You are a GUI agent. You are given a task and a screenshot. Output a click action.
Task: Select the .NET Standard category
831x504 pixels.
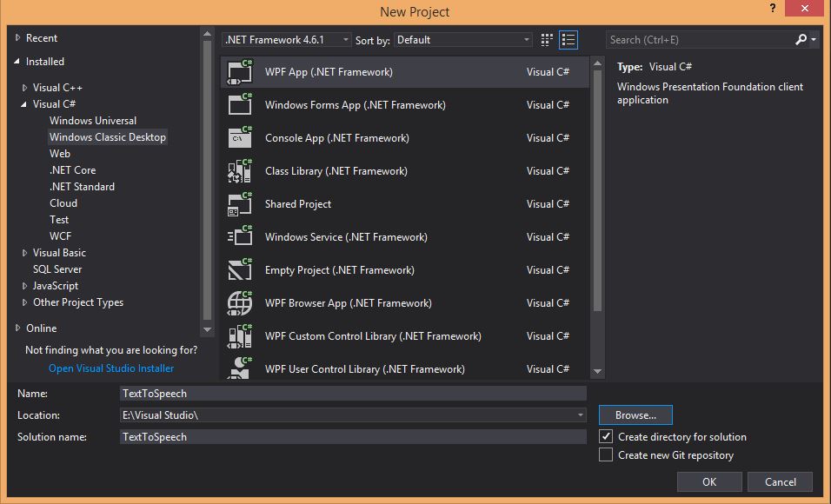(x=83, y=187)
